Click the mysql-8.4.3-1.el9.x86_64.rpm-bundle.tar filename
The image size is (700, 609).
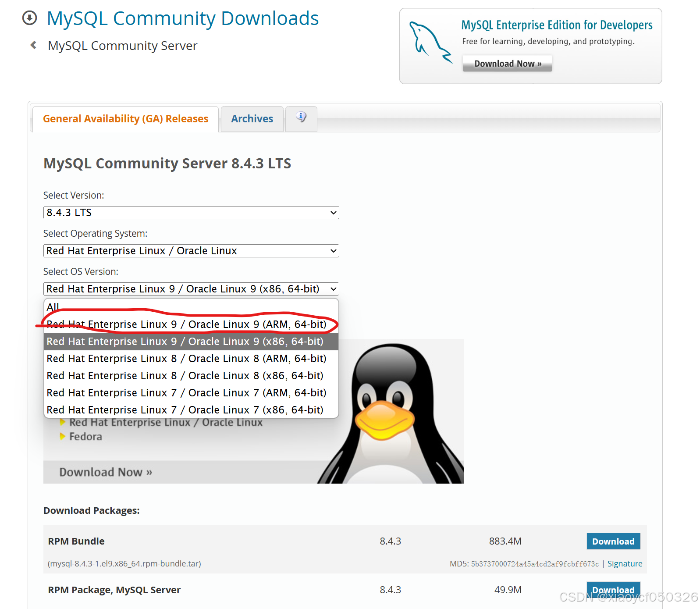(124, 564)
